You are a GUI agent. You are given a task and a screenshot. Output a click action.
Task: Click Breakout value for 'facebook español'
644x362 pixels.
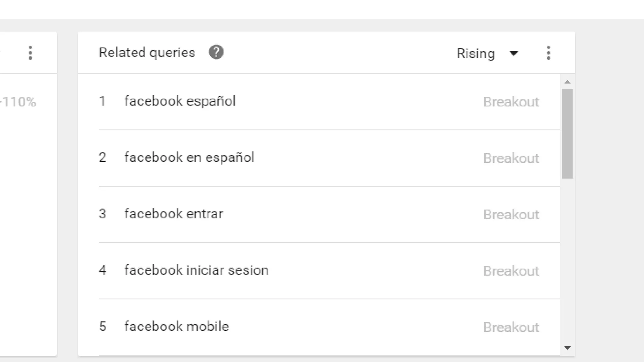(x=511, y=102)
